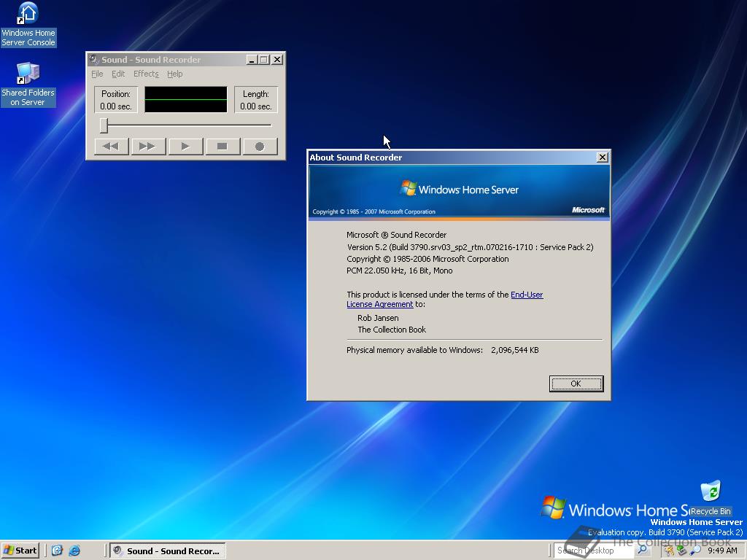
Task: Click the desktop search magnifier button
Action: 642,550
